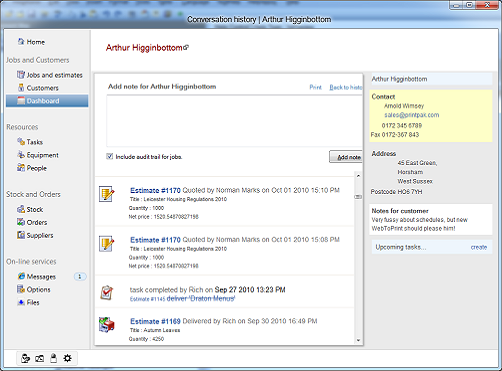
Task: Click the Estimate #1145 link
Action: pyautogui.click(x=147, y=299)
